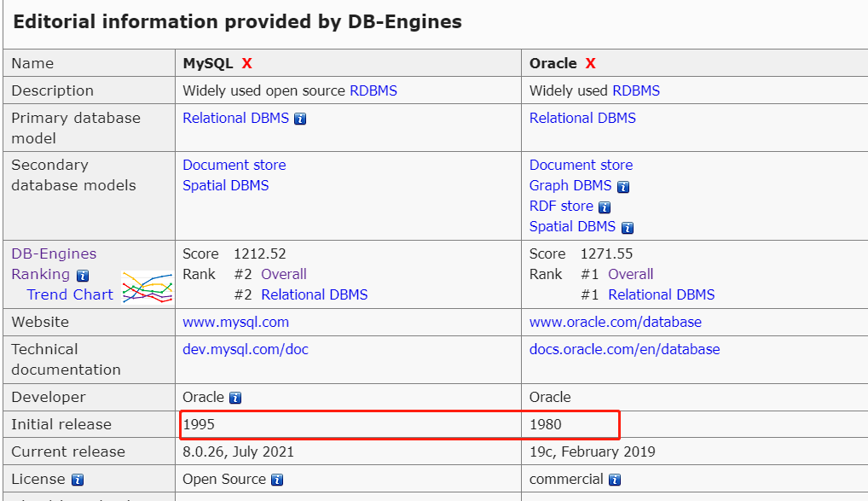Open Oracle Relational DBMS primary model link
The width and height of the screenshot is (868, 501).
[x=582, y=118]
